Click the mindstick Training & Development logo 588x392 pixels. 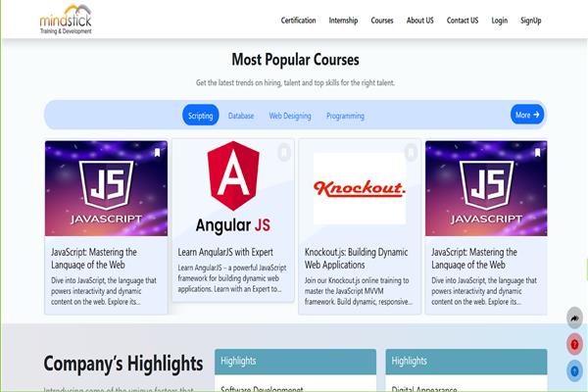click(x=66, y=20)
